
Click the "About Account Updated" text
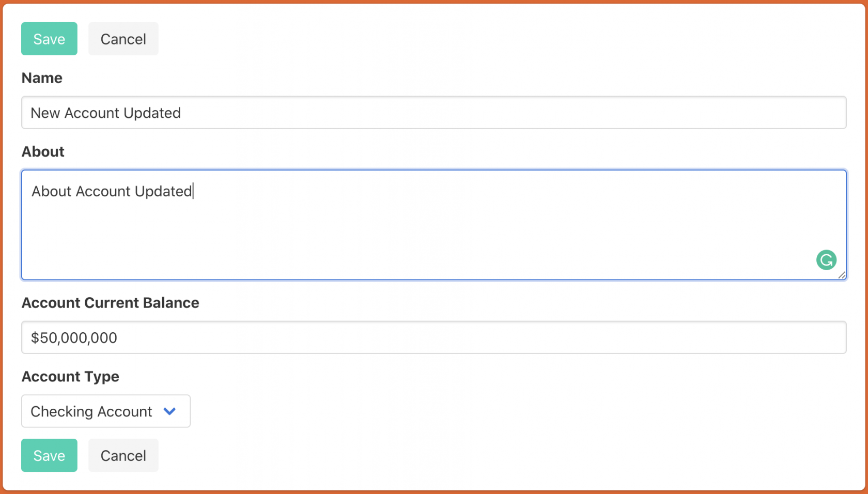112,191
